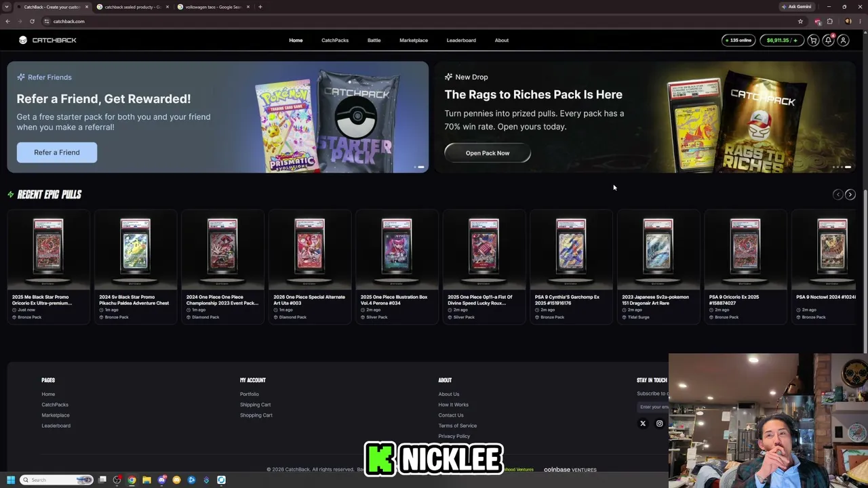Screen dimensions: 868x488
Task: Open the How It Works footer link
Action: pyautogui.click(x=453, y=405)
